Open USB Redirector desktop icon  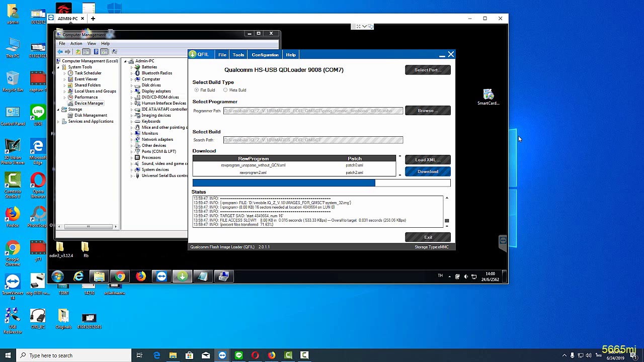point(13,320)
